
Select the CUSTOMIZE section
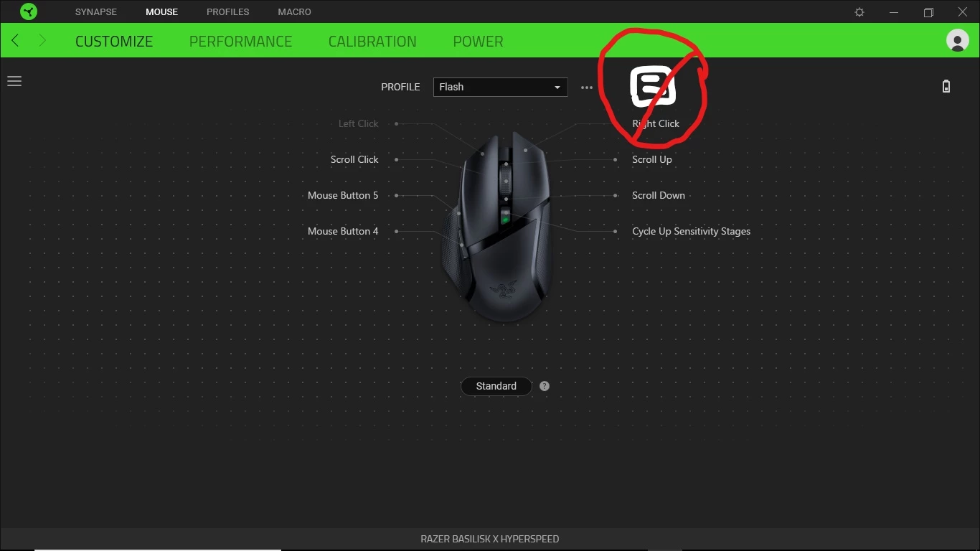(114, 42)
